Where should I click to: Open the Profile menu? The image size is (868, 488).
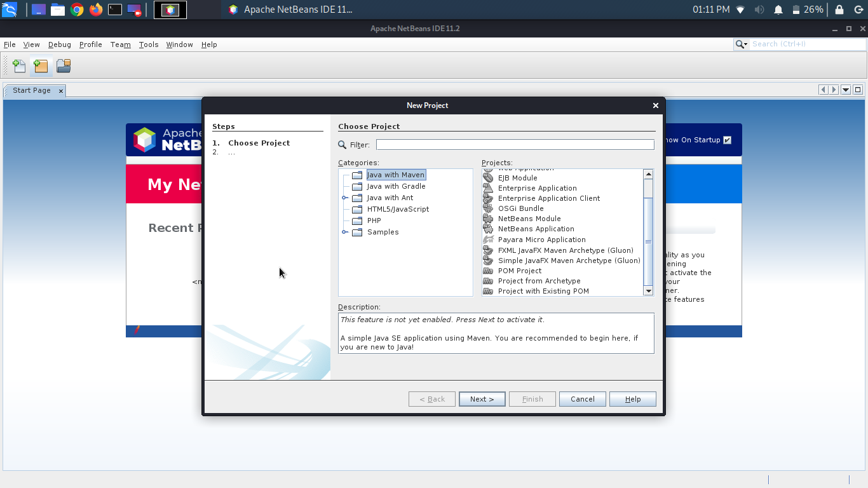point(90,44)
